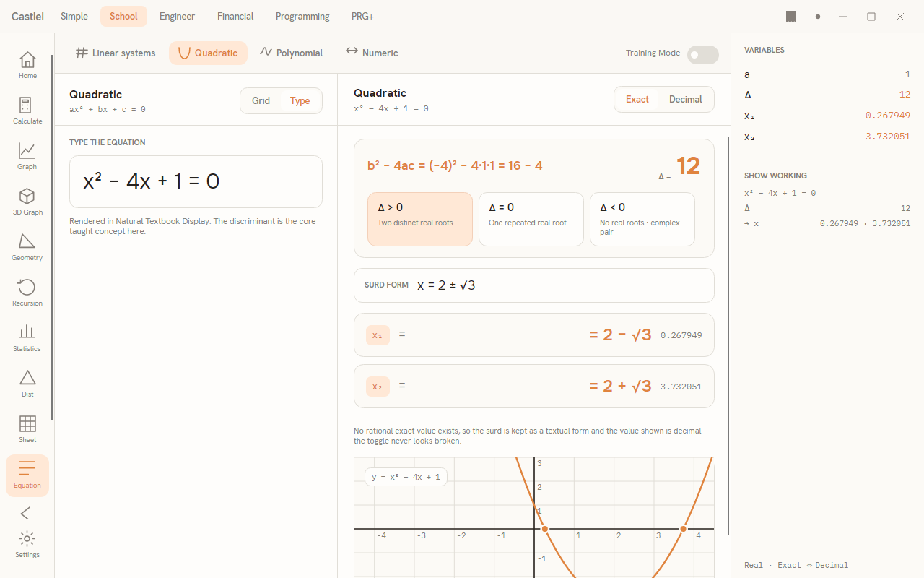Select Decimal result display
Image resolution: width=924 pixels, height=578 pixels.
[x=686, y=100]
